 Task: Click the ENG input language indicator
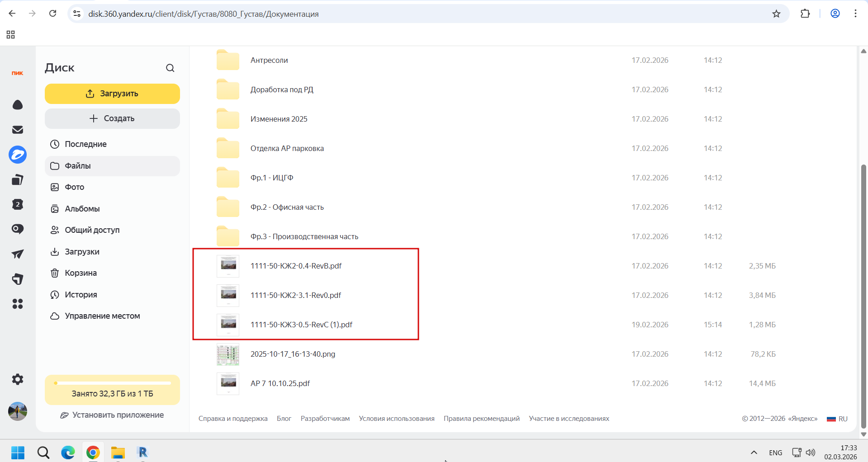776,453
